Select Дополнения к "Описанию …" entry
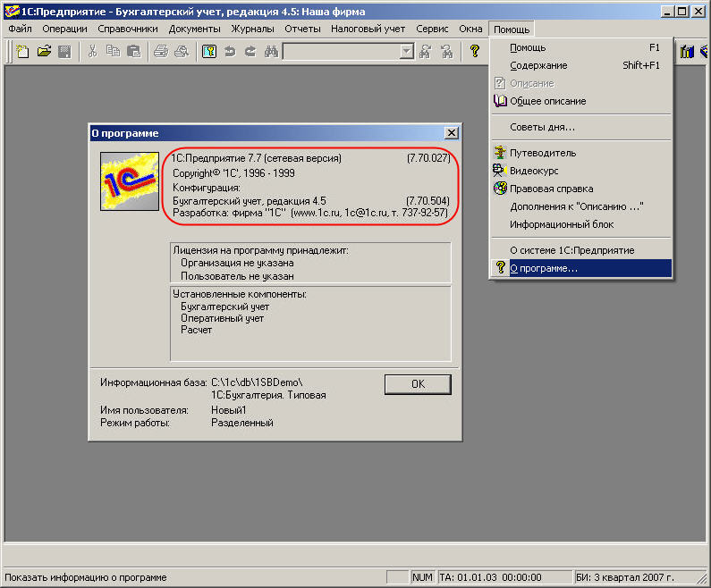This screenshot has height=588, width=711. click(581, 206)
